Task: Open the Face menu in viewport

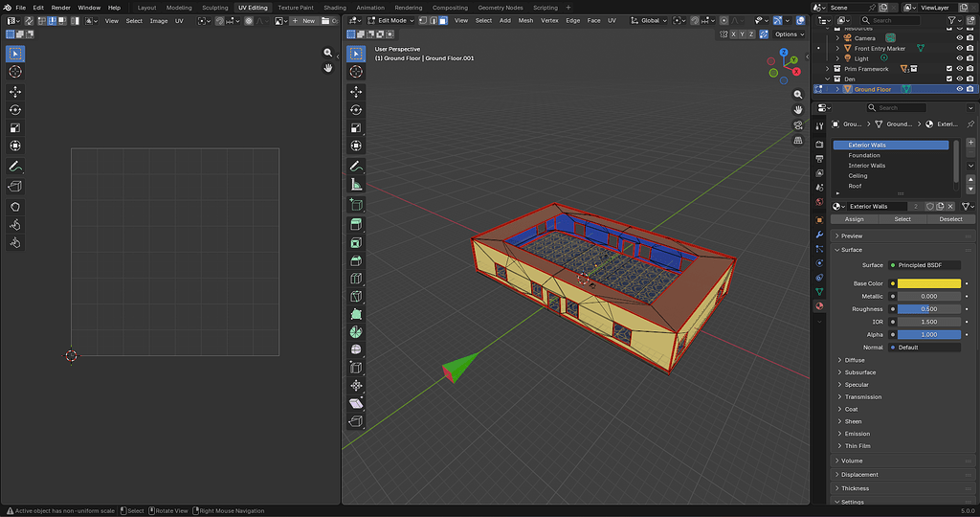Action: point(593,21)
